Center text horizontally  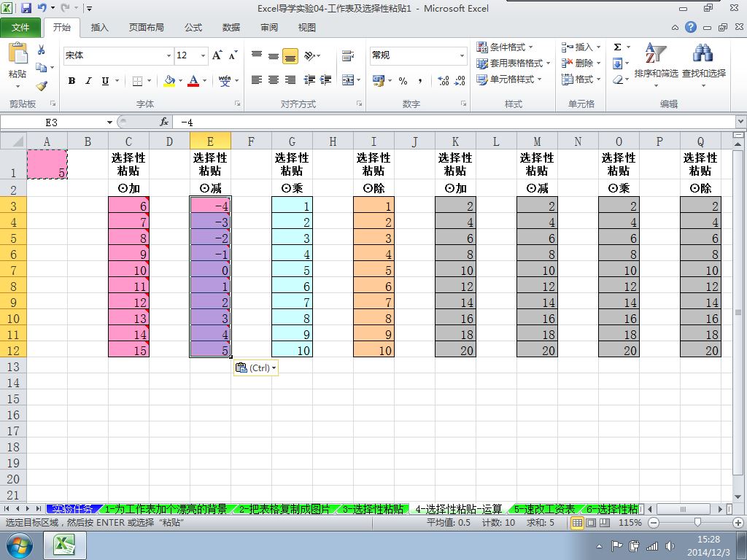(274, 80)
